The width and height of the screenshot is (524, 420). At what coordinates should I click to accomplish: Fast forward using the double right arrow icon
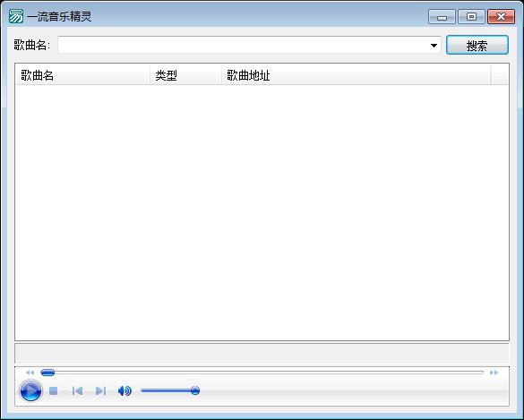[x=494, y=373]
